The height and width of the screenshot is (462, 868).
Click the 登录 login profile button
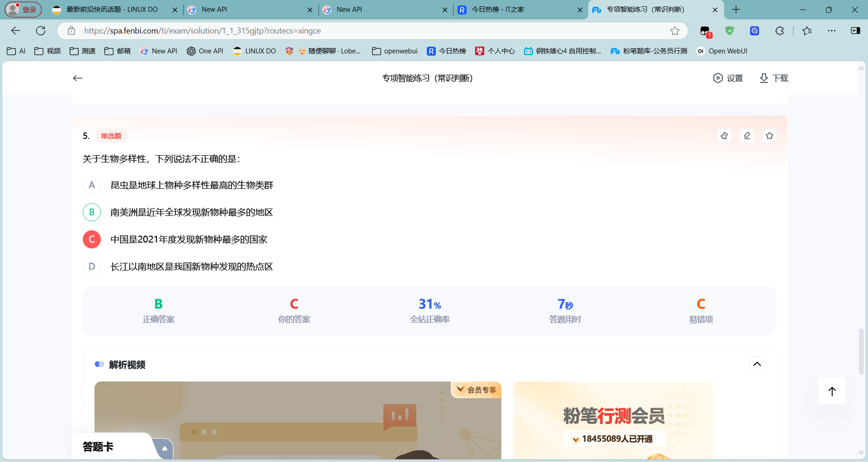coord(23,10)
